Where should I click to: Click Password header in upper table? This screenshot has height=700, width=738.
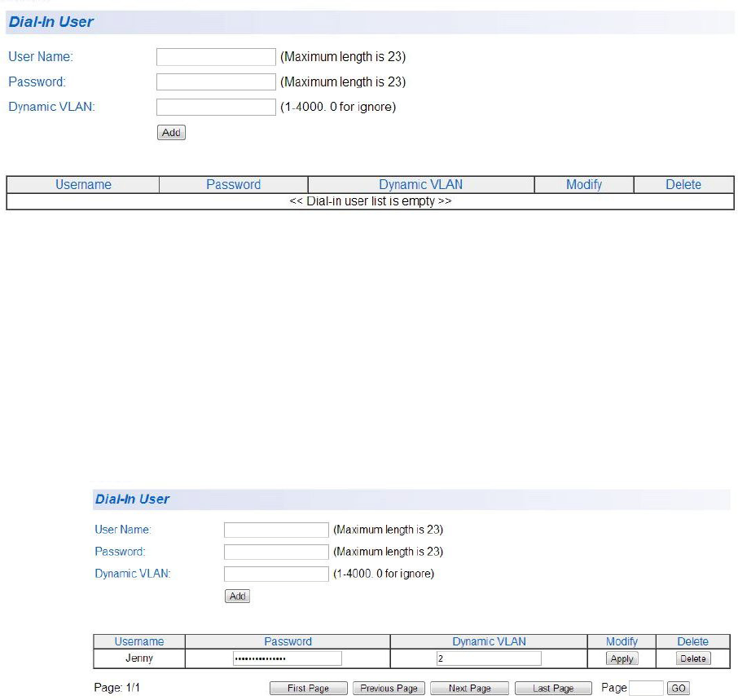(234, 184)
